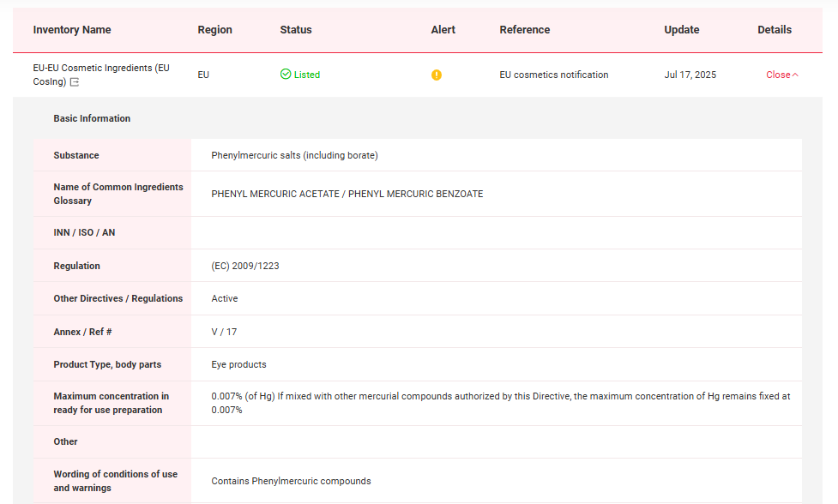Click the Eye products value cell
This screenshot has height=504, width=838.
click(x=238, y=365)
